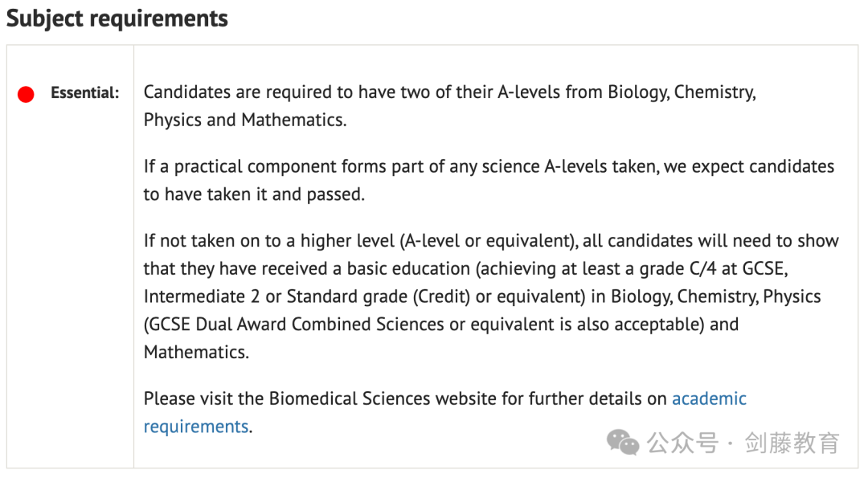This screenshot has height=478, width=868.
Task: Open the academic requirements link
Action: [x=709, y=398]
